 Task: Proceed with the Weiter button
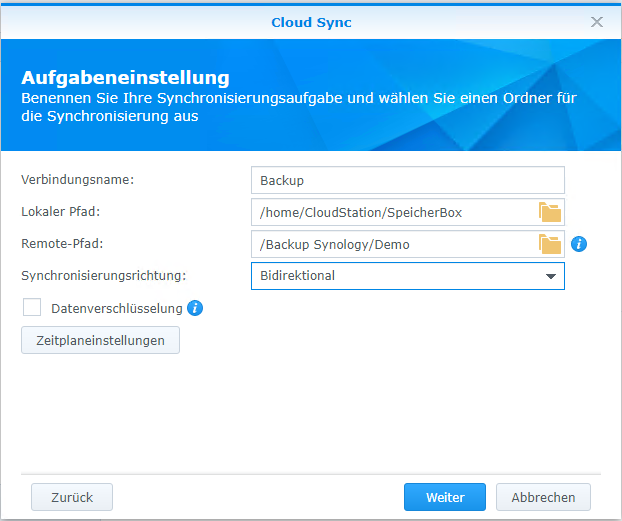[x=445, y=497]
